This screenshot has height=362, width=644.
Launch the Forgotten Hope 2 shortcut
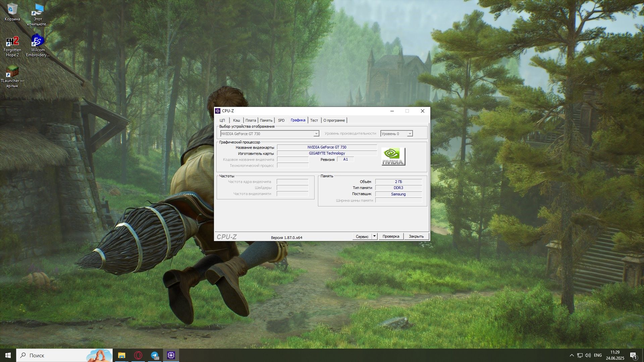pos(12,47)
